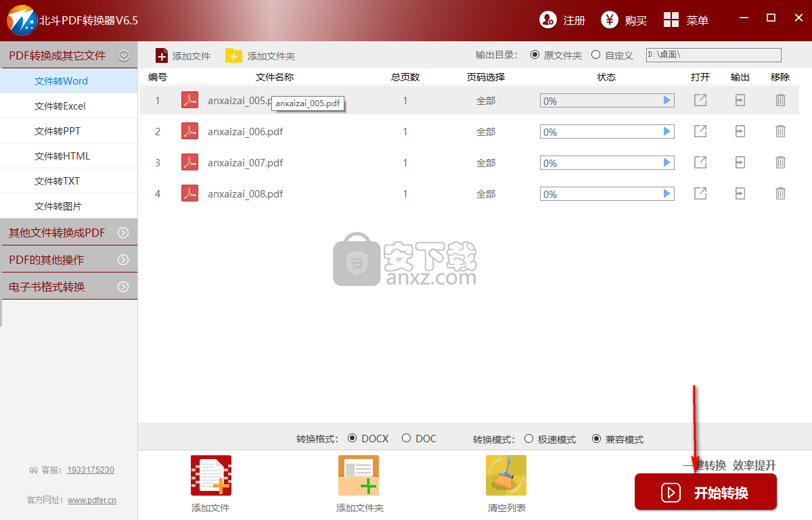This screenshot has height=520, width=812.
Task: Open the 购买 purchase option
Action: click(x=624, y=20)
